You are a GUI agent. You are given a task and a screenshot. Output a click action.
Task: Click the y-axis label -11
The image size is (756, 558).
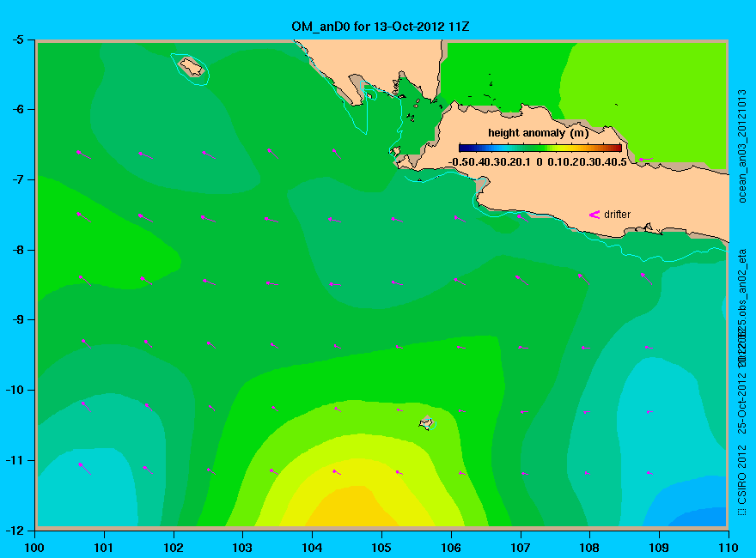pos(14,460)
